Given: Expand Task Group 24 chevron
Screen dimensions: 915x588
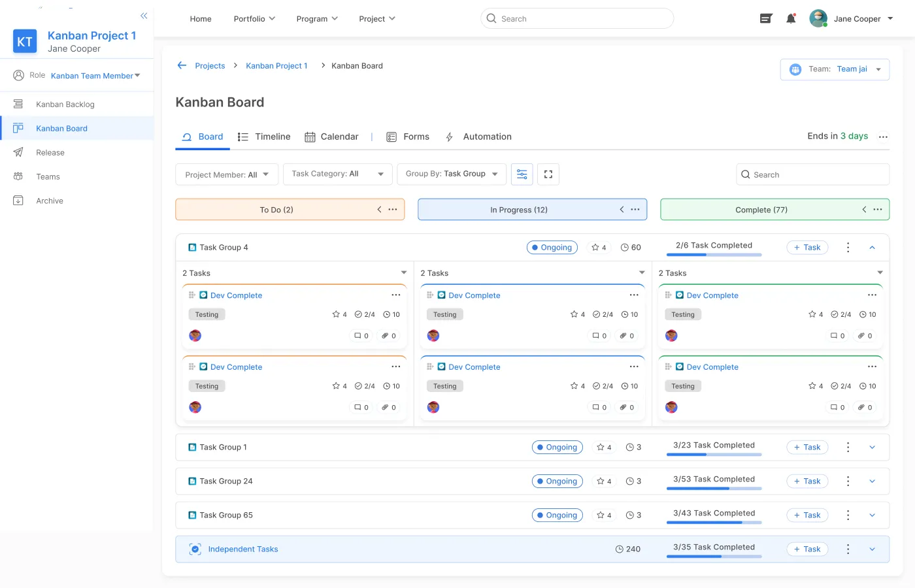Looking at the screenshot, I should pyautogui.click(x=872, y=482).
